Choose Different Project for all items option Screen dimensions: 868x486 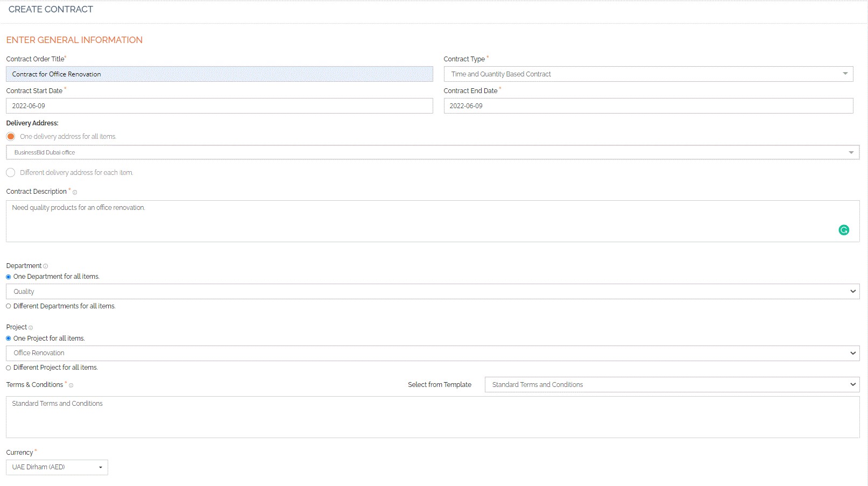click(9, 368)
